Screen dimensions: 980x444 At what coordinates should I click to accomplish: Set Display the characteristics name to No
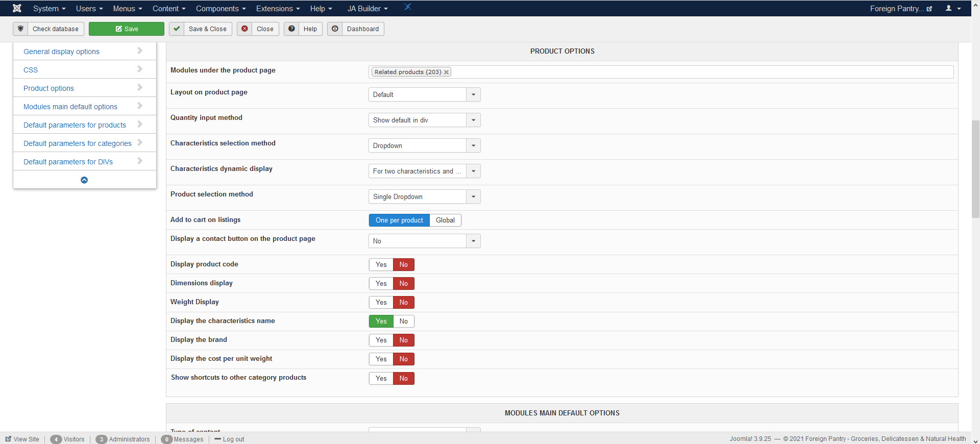pos(404,321)
